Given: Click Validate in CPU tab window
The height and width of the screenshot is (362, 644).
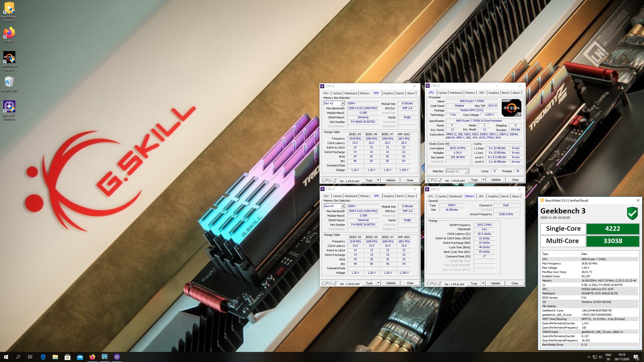Looking at the screenshot, I should coord(496,179).
